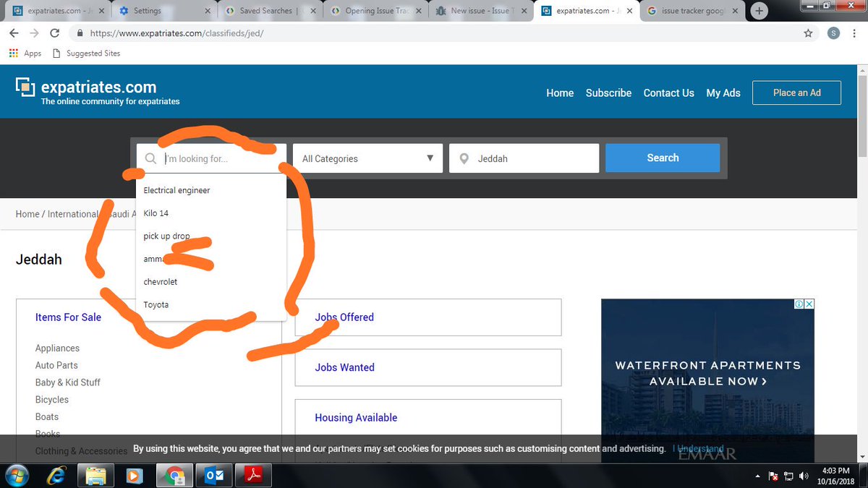Open the Subscribe navigation link
This screenshot has height=488, width=868.
[608, 93]
